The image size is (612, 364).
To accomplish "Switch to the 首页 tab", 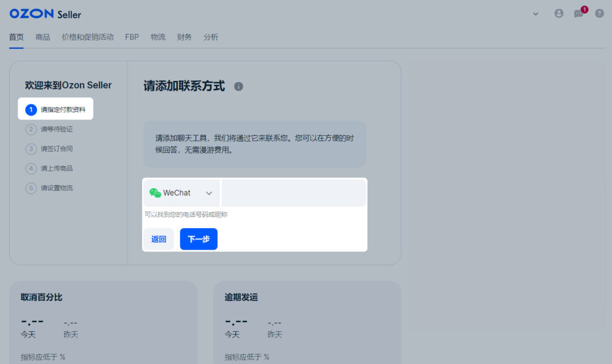I will [x=16, y=37].
